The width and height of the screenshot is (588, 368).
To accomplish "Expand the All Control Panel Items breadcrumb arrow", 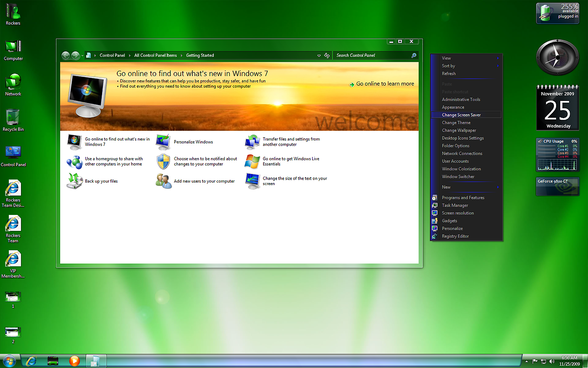I will tap(181, 56).
